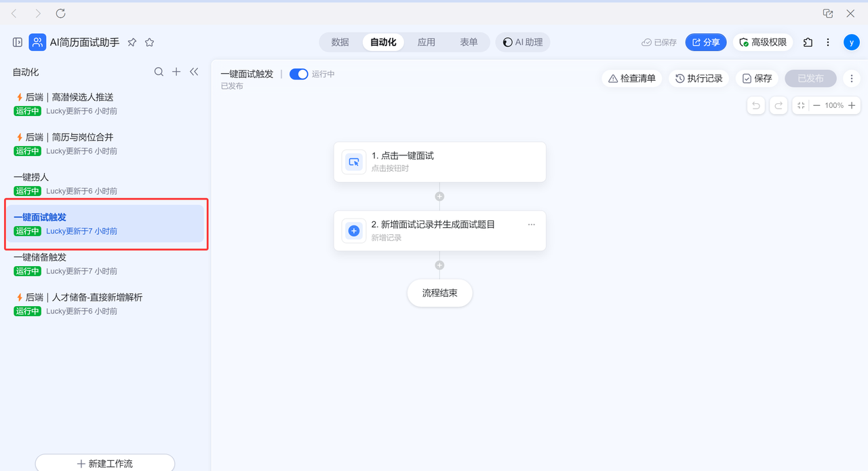Zoom out the canvas with minus
Viewport: 868px width, 471px height.
click(816, 105)
